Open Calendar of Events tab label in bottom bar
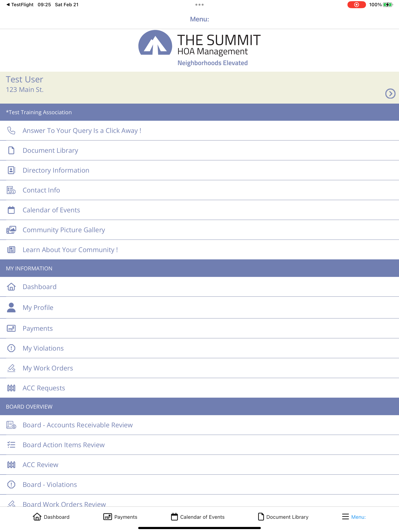Viewport: 399px width, 532px height. click(202, 517)
